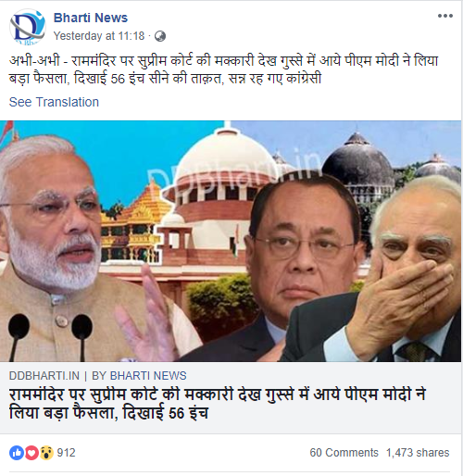
Task: Click 'BY BHARTI NEWS' byline text
Action: [139, 376]
